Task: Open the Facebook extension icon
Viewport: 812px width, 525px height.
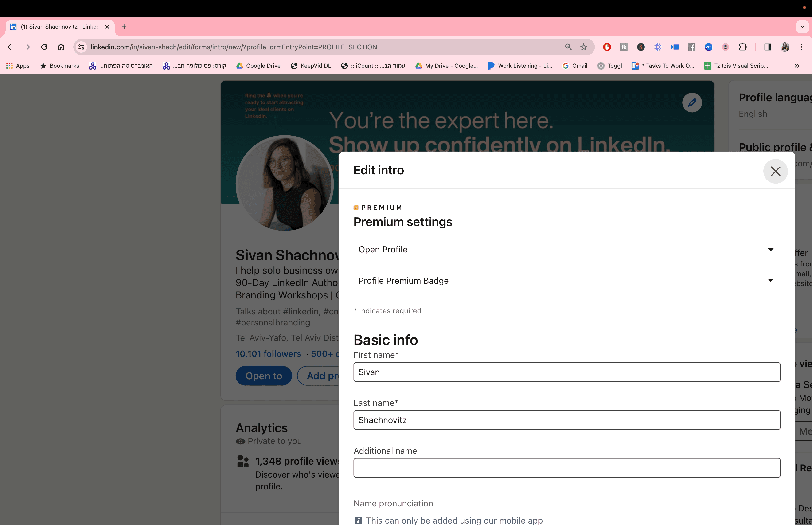Action: pyautogui.click(x=691, y=47)
